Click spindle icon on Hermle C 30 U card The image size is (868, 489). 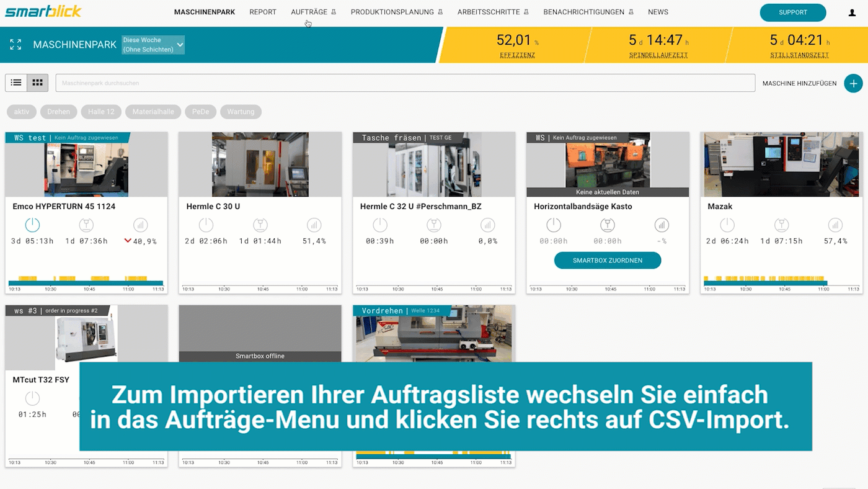pyautogui.click(x=260, y=225)
